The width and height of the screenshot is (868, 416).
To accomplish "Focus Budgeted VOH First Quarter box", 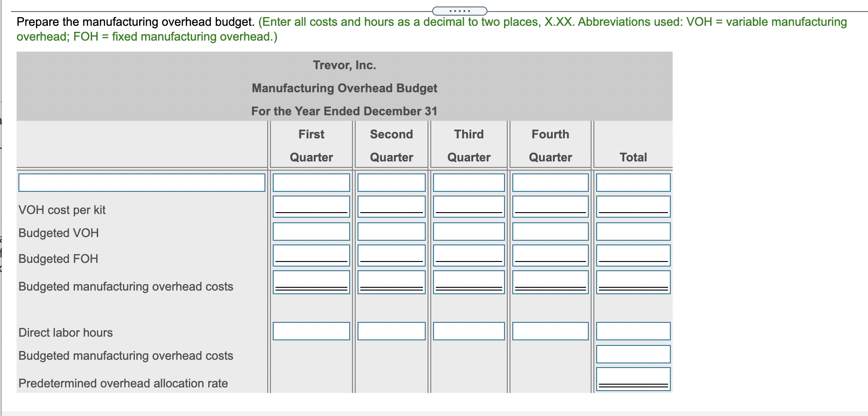I will coord(311,232).
